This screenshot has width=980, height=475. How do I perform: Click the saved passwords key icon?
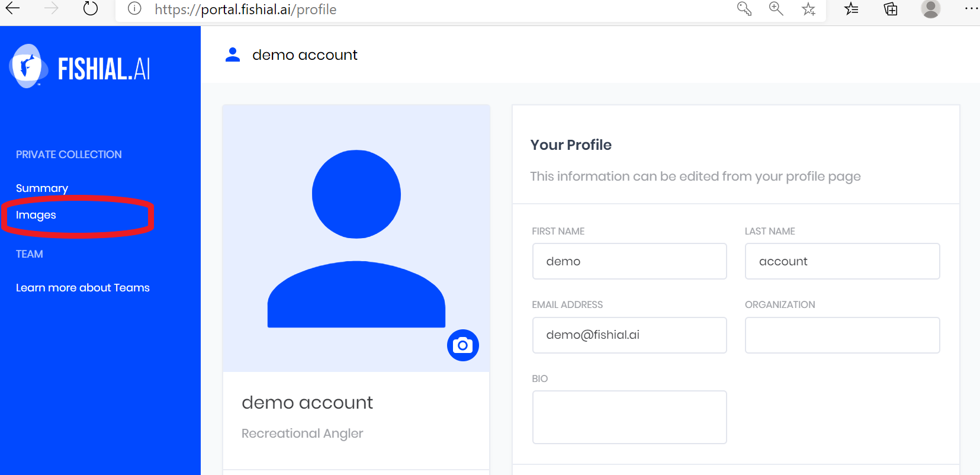coord(744,9)
